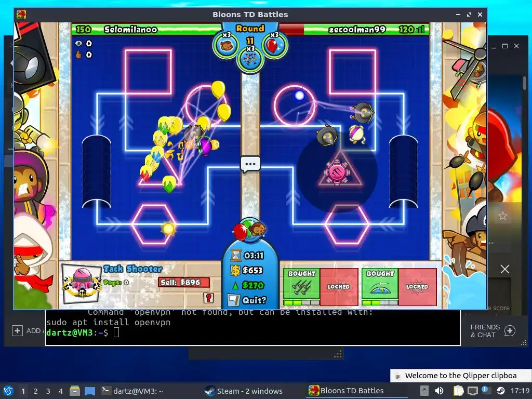Click the 17:19 taskbar clock
The image size is (532, 399).
coord(520,391)
